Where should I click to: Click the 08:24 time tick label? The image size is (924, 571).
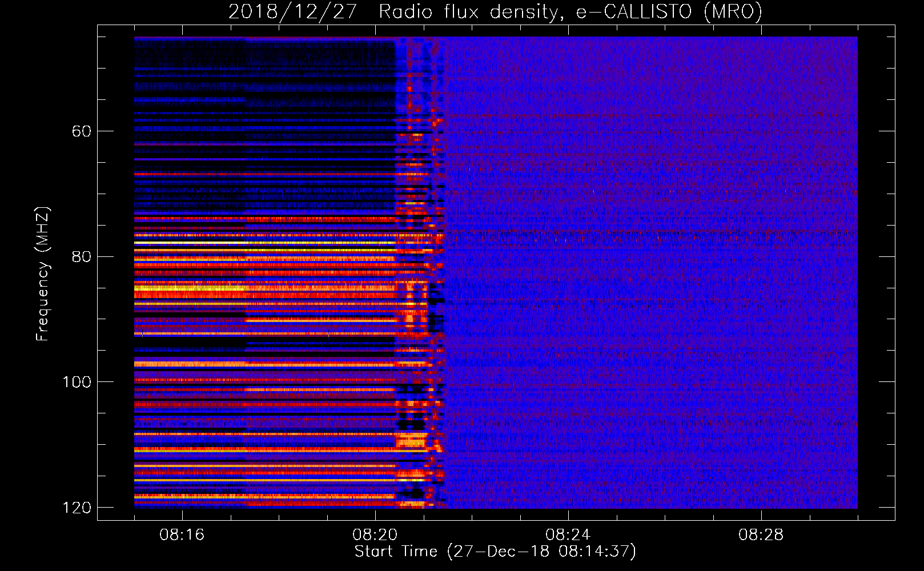(568, 535)
